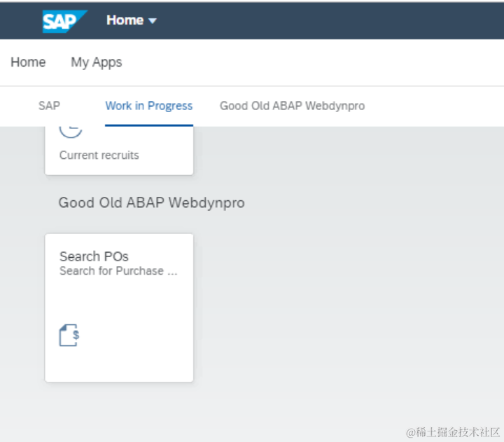Viewport: 504px width, 442px height.
Task: Select the Work in Progress tab
Action: 149,106
